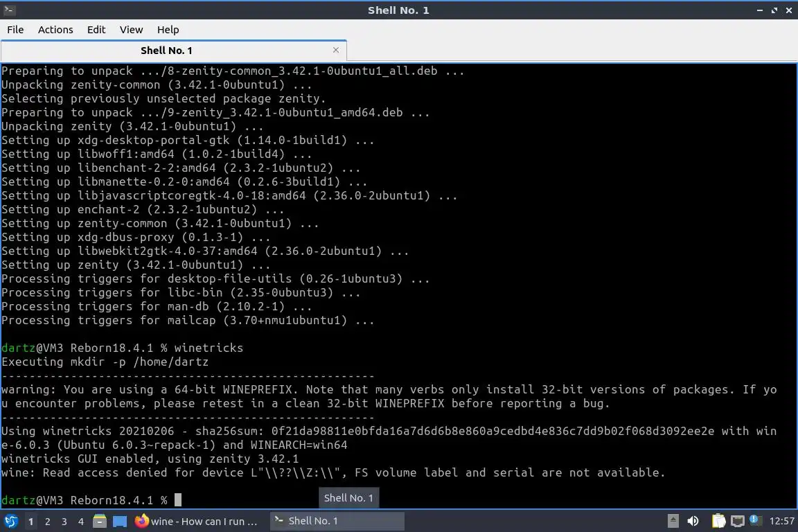The width and height of the screenshot is (798, 532).
Task: Click 'Processing triggers for man-db' line
Action: coord(157,306)
